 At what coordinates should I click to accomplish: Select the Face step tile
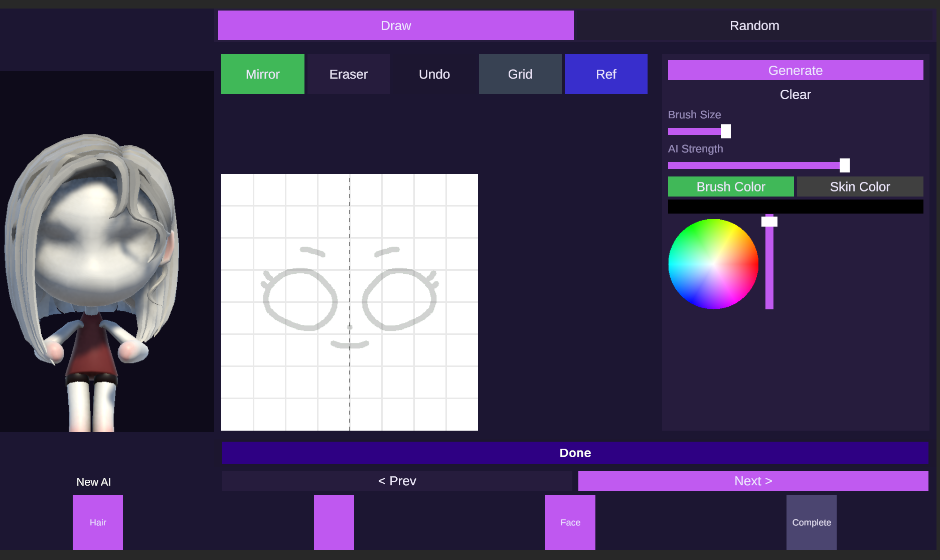pos(570,522)
